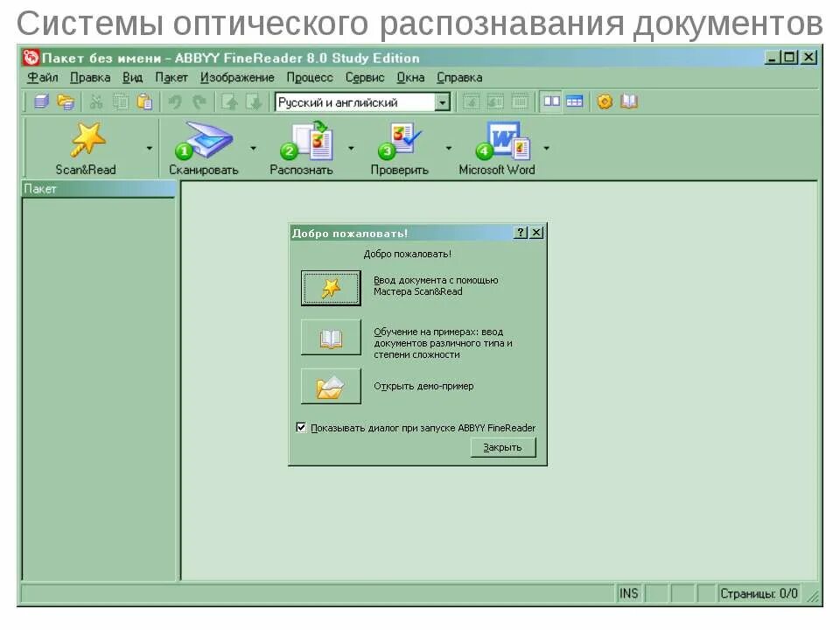
Task: Toggle the table details view icon
Action: click(574, 101)
